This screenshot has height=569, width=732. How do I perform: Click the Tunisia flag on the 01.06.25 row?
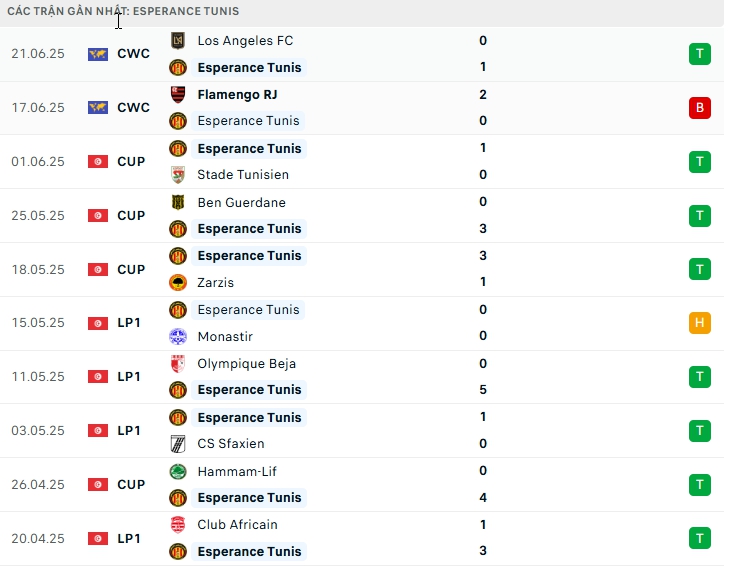click(x=98, y=162)
